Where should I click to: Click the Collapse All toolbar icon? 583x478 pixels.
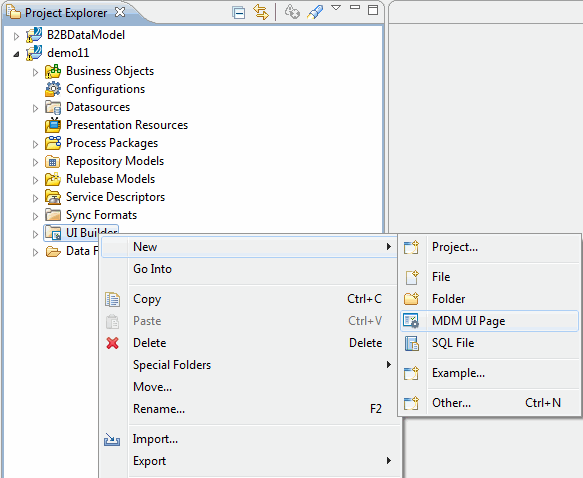[238, 13]
